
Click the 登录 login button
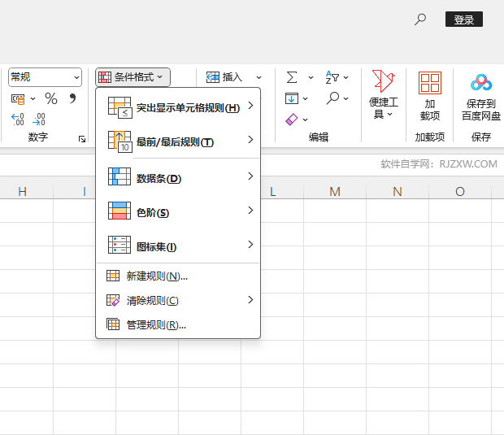(x=464, y=20)
